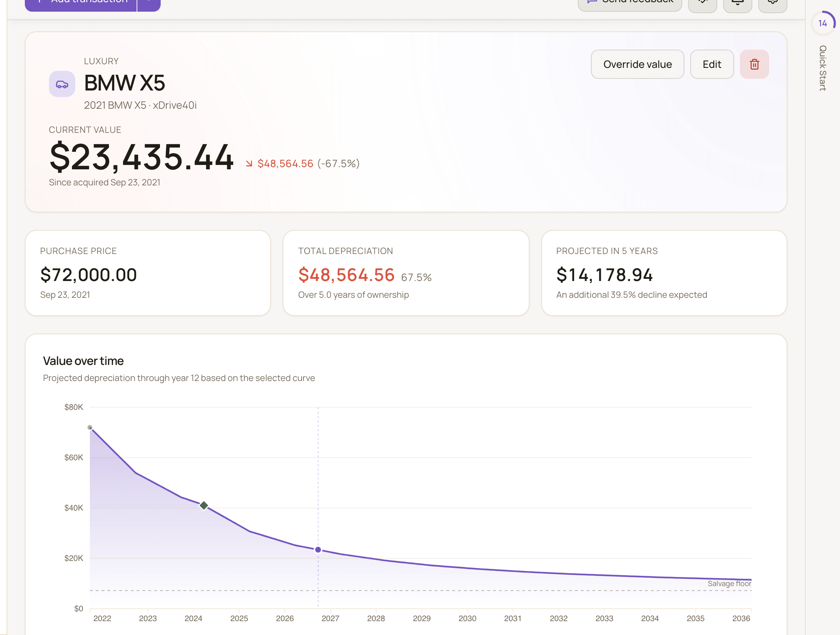Click the car icon beside BMW X5

point(62,84)
